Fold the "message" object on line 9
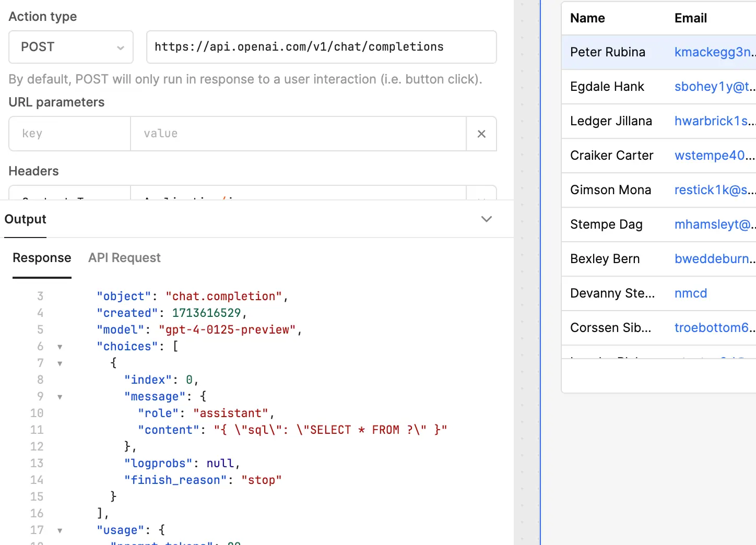Viewport: 756px width, 545px height. coord(60,397)
